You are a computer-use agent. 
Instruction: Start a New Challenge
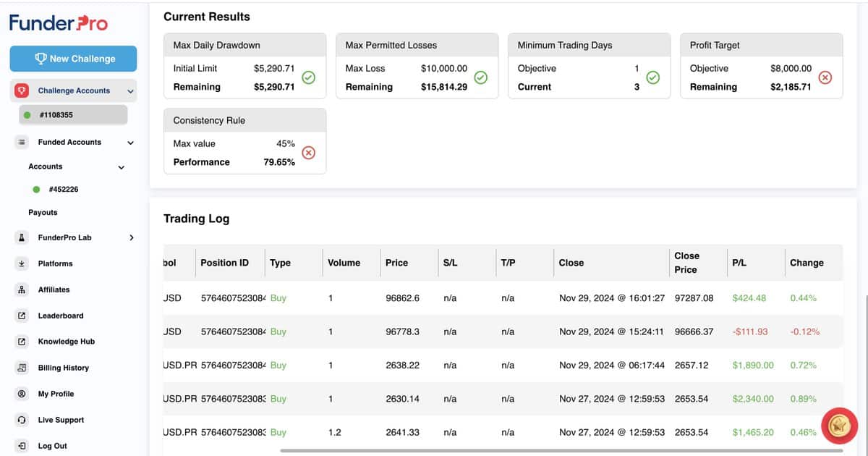(73, 59)
